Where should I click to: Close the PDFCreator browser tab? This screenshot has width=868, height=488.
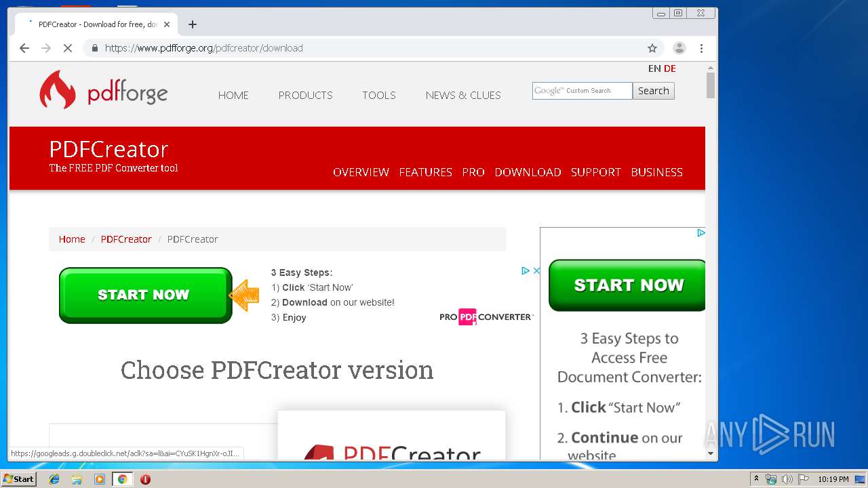167,24
